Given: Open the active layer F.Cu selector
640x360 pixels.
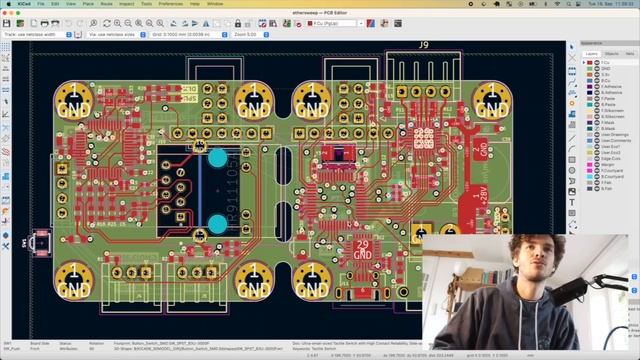Looking at the screenshot, I should coord(335,23).
